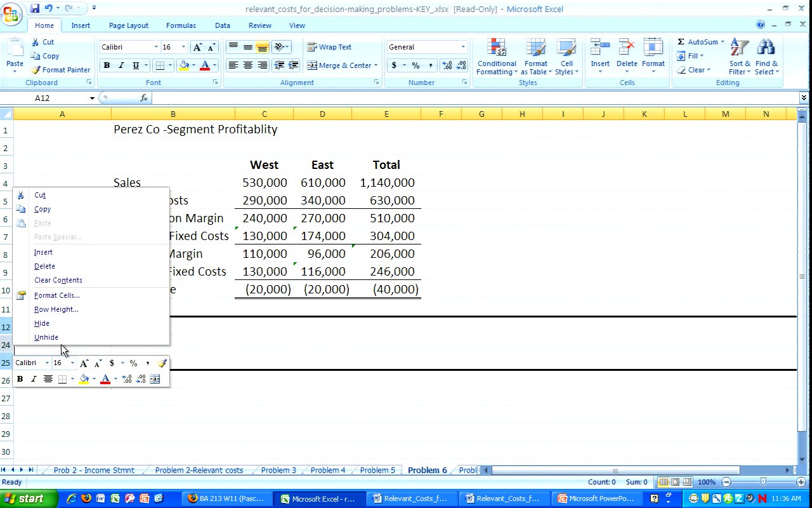Screen dimensions: 812x508
Task: Click the Format Painter icon in Clipboard
Action: tap(36, 70)
